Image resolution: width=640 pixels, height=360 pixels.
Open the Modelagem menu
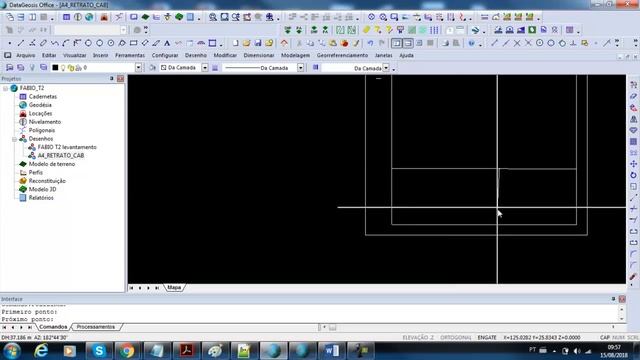click(x=295, y=55)
